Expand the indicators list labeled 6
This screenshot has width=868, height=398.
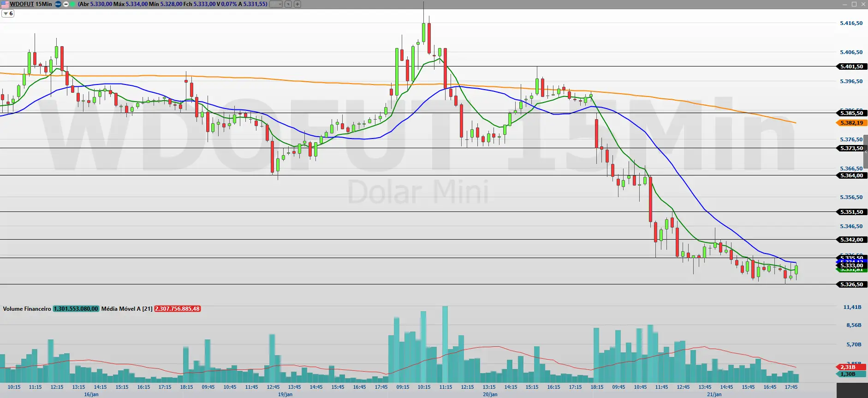(x=8, y=14)
